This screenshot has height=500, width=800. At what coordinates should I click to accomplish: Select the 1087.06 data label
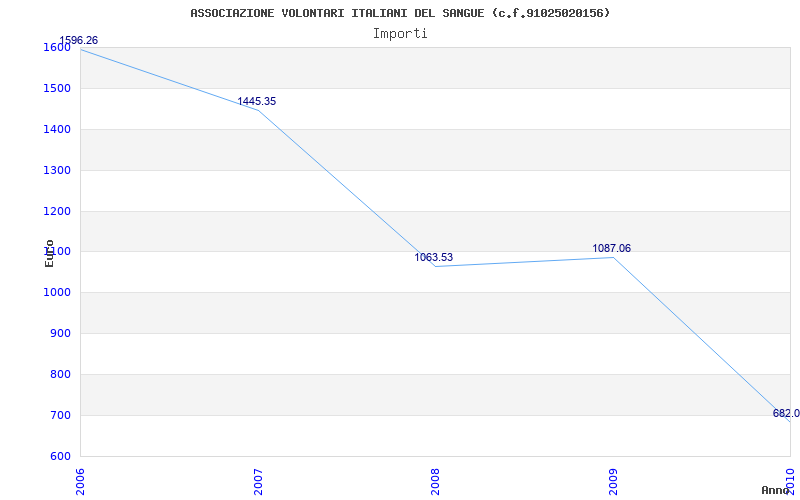click(612, 248)
